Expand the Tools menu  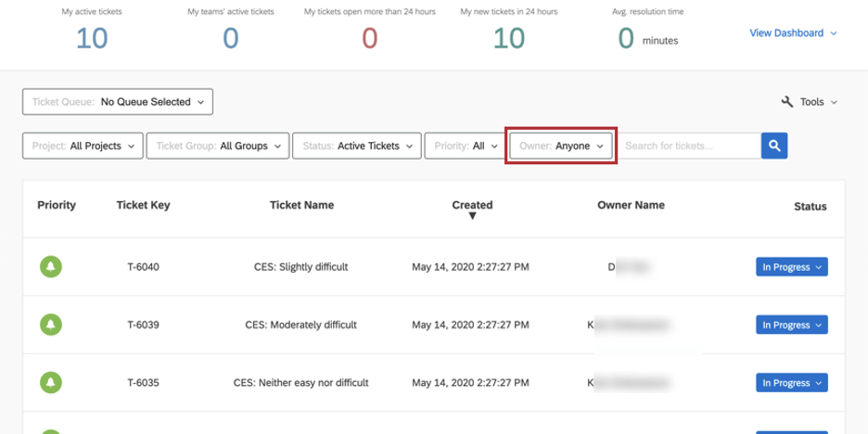810,102
